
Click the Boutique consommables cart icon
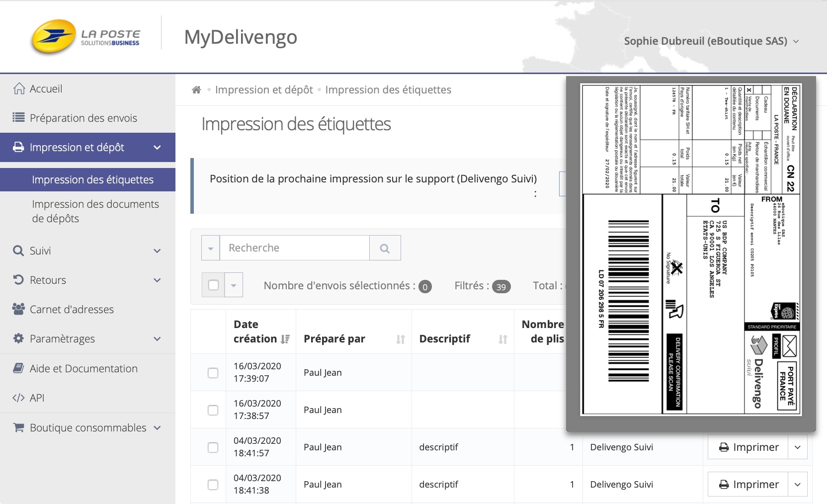coord(18,427)
